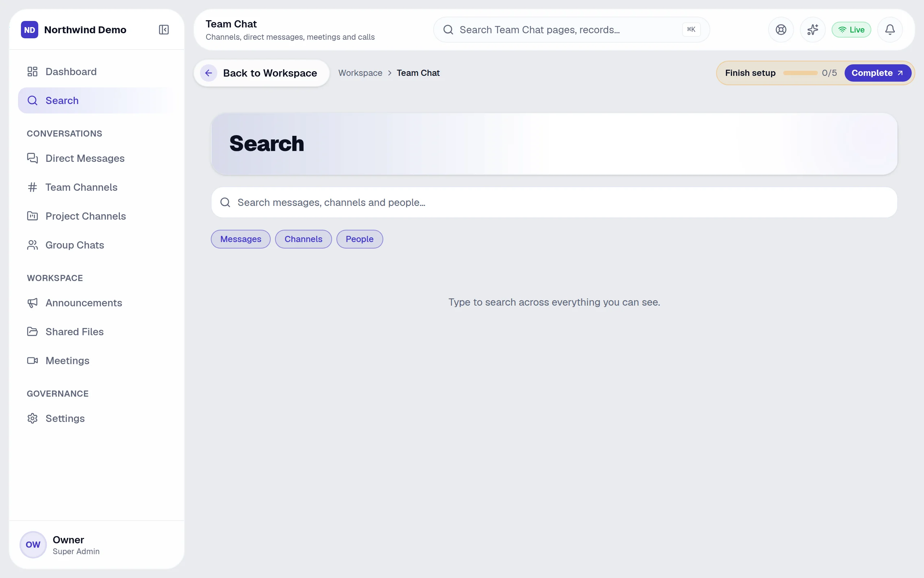Click the Meetings video camera icon
924x578 pixels.
tap(32, 361)
